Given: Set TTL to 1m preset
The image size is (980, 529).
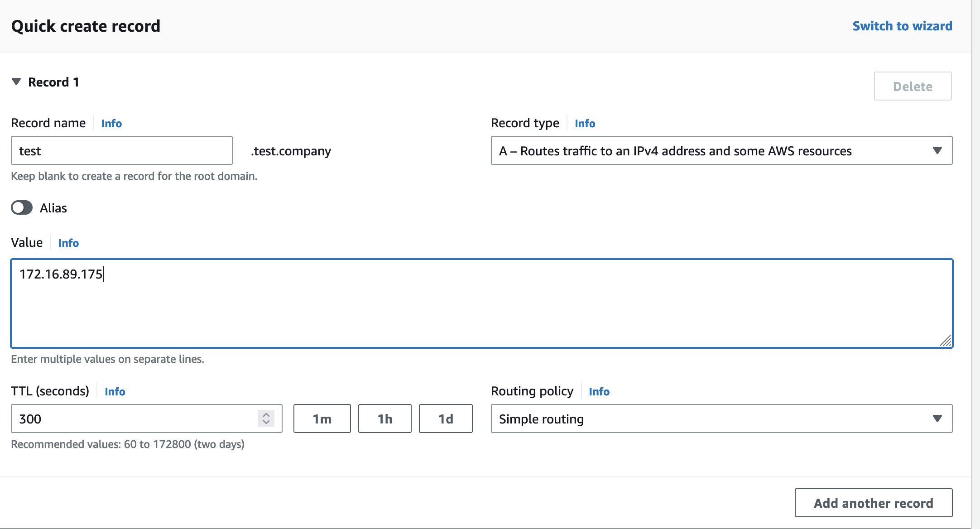Looking at the screenshot, I should tap(322, 419).
